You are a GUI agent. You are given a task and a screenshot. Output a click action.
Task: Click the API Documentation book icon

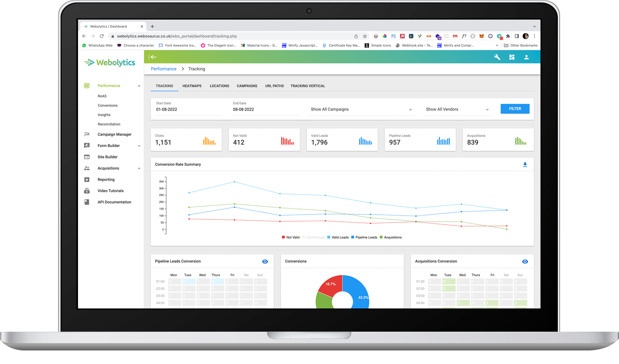point(86,202)
